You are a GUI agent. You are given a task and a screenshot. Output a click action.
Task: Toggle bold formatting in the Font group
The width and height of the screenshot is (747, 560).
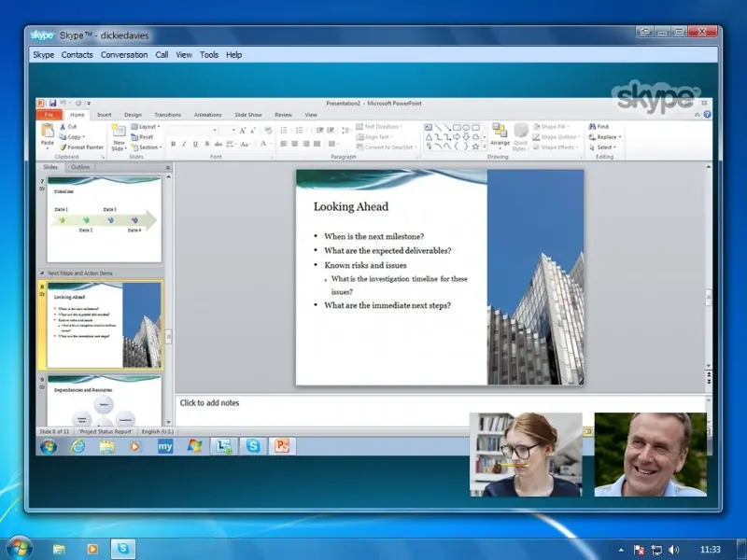click(173, 143)
